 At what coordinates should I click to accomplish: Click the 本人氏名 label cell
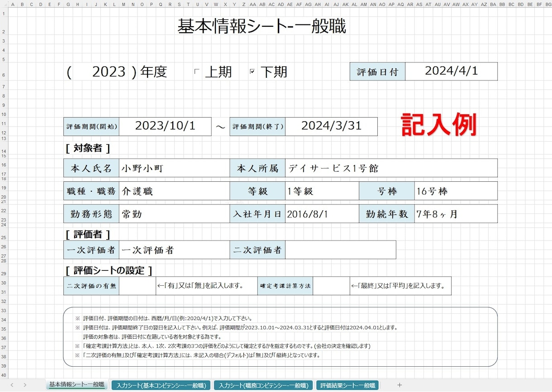tap(91, 168)
